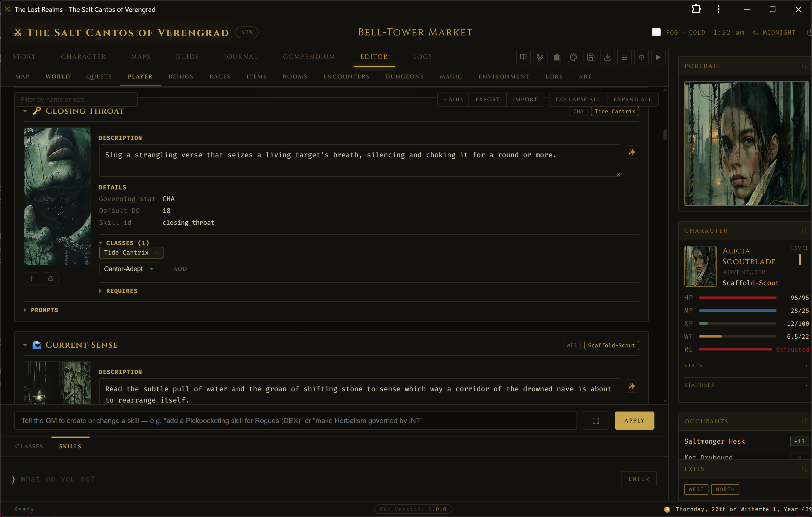This screenshot has height=517, width=812.
Task: Click the Portrait panel info icon
Action: (805, 66)
